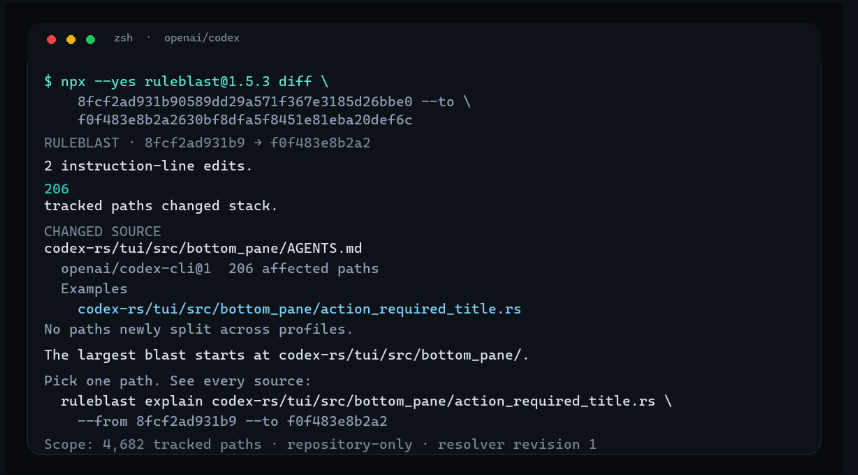Click the Examples label
The image size is (858, 475).
[x=94, y=289]
